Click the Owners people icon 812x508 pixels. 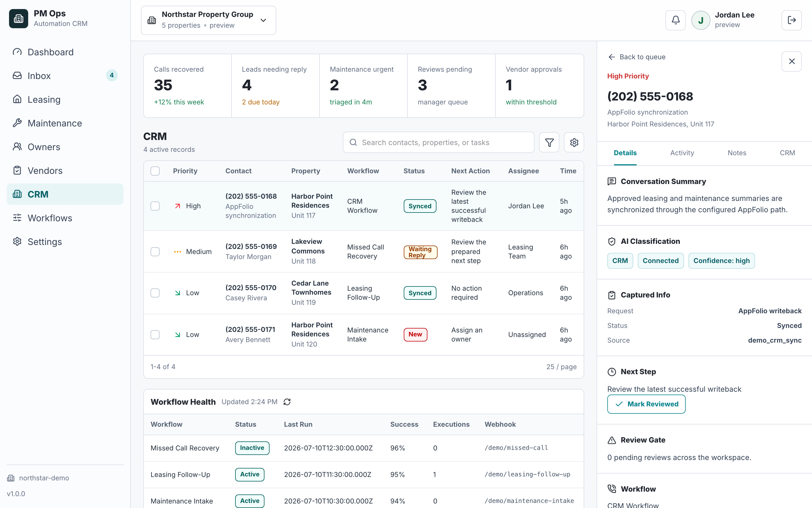(x=17, y=147)
